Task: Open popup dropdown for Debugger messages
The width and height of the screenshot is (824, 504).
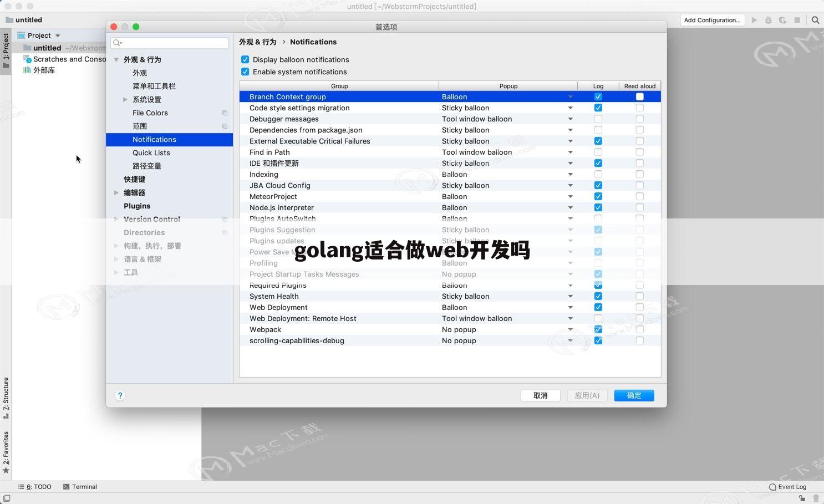Action: coord(570,119)
